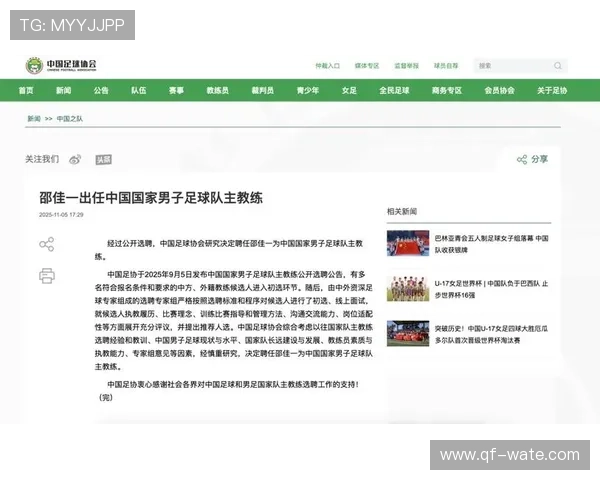
Task: Select 公告 in the navigation bar
Action: [101, 90]
